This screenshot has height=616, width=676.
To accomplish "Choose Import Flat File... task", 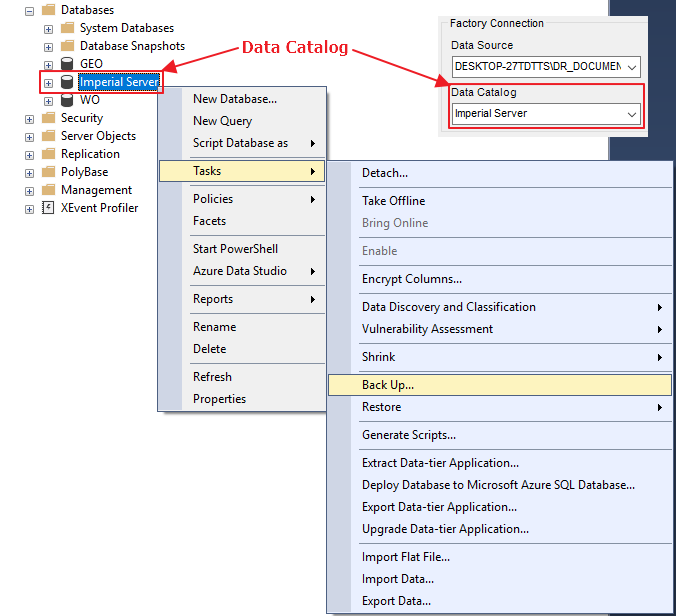I will [500, 557].
